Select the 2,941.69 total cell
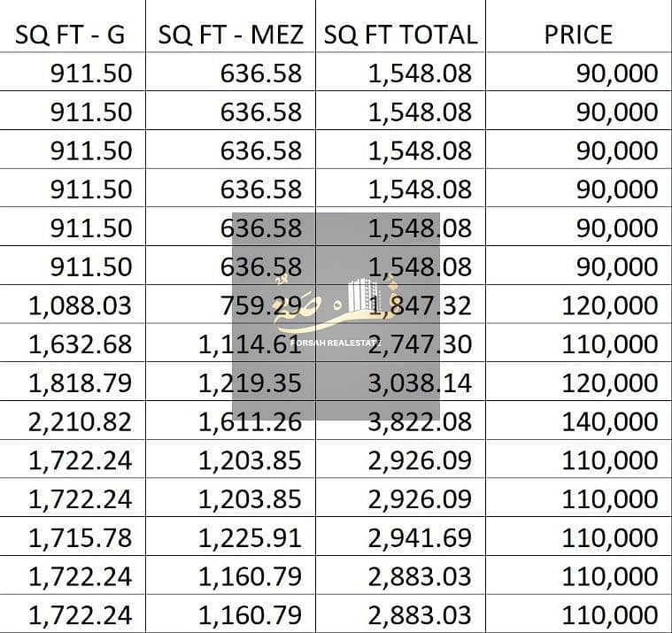 point(400,537)
